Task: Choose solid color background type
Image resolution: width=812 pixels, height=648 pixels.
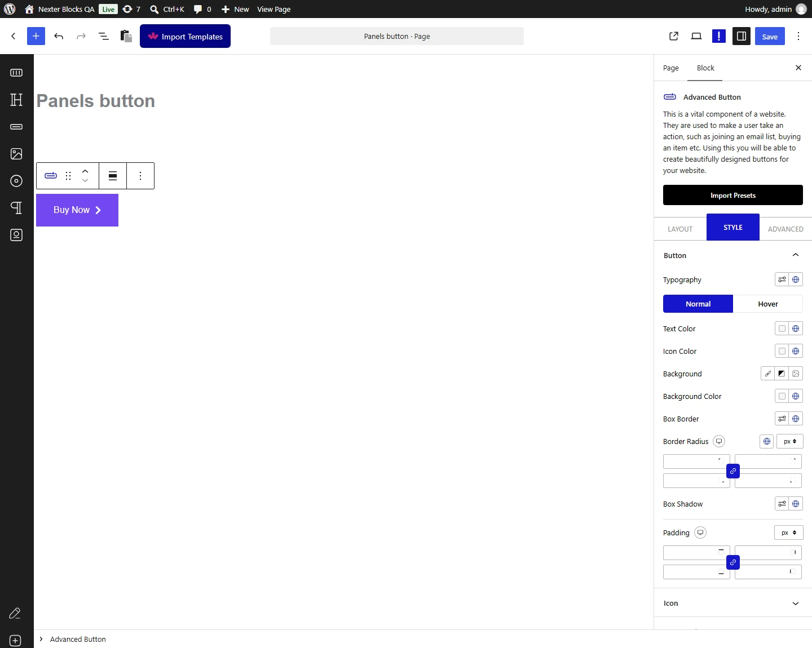Action: point(768,374)
